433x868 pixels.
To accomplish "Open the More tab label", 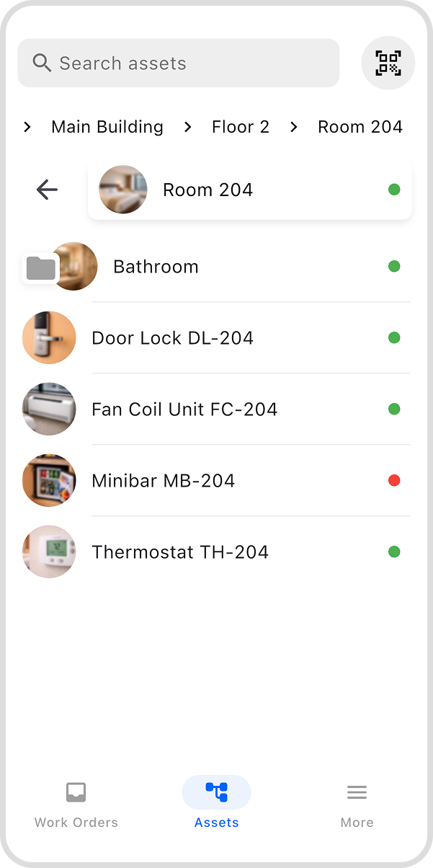I will click(357, 823).
